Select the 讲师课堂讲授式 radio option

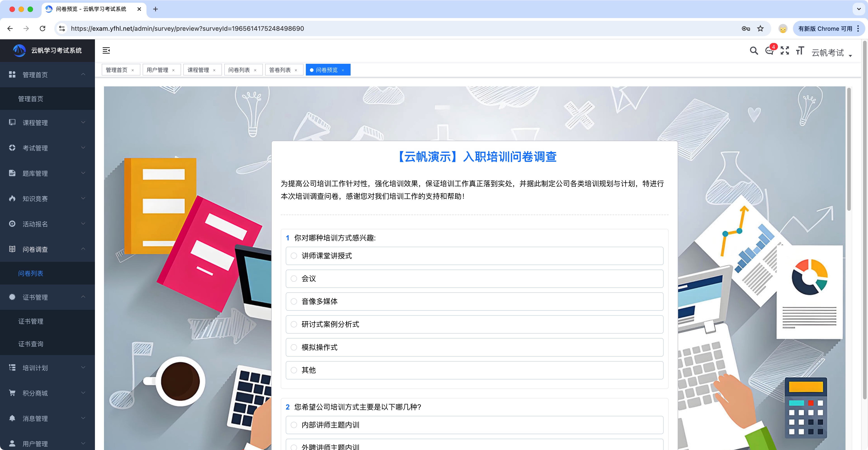294,256
